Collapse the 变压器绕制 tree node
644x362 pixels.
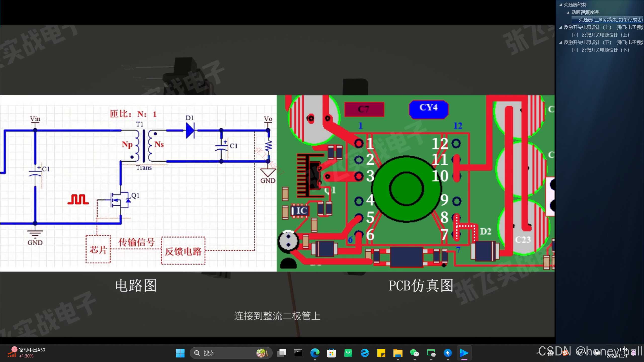560,5
